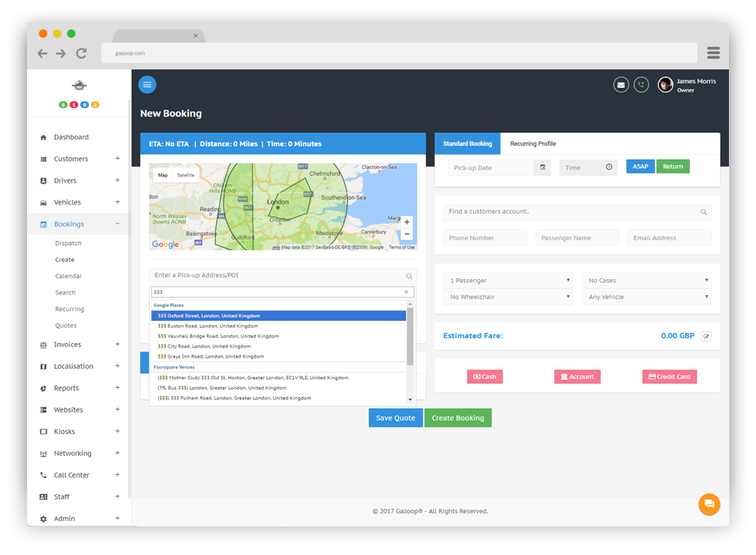This screenshot has width=756, height=555.
Task: Open the 1 Passenger dropdown
Action: pyautogui.click(x=508, y=280)
